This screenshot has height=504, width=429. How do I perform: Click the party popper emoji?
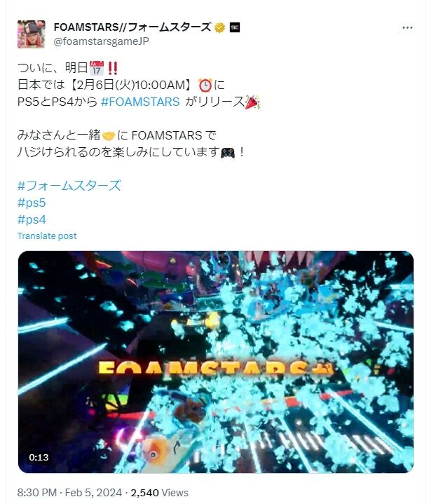coord(252,102)
